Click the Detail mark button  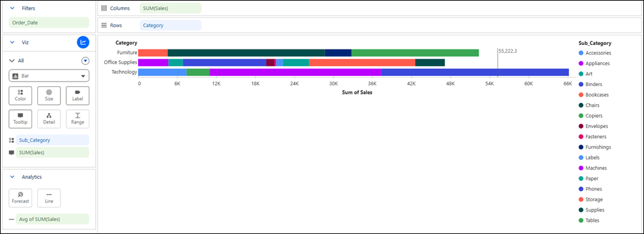(49, 119)
